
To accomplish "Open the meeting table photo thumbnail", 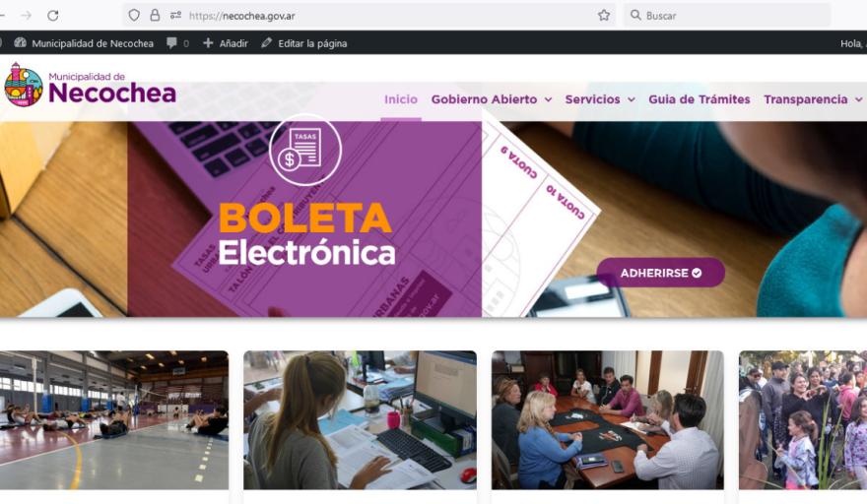I will pos(608,420).
